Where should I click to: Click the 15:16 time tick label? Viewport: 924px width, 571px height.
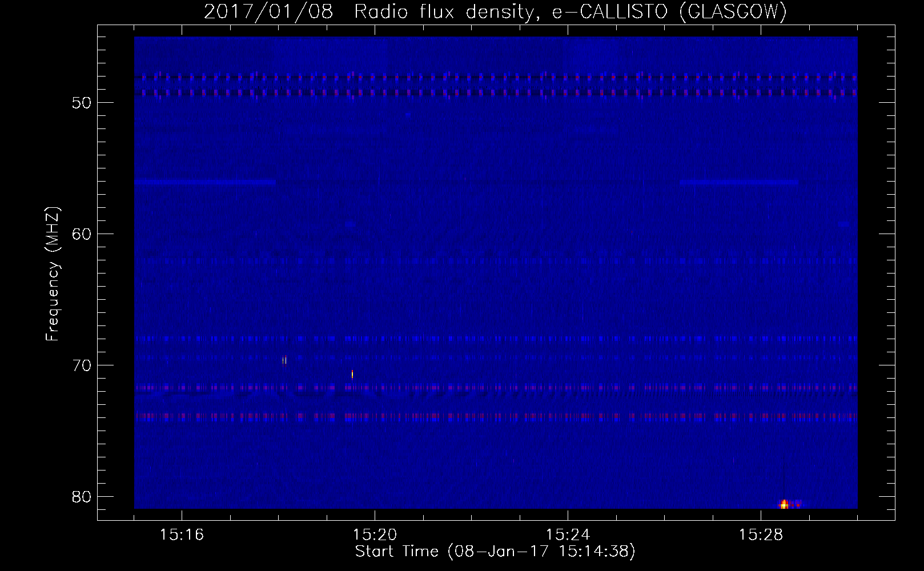(182, 535)
